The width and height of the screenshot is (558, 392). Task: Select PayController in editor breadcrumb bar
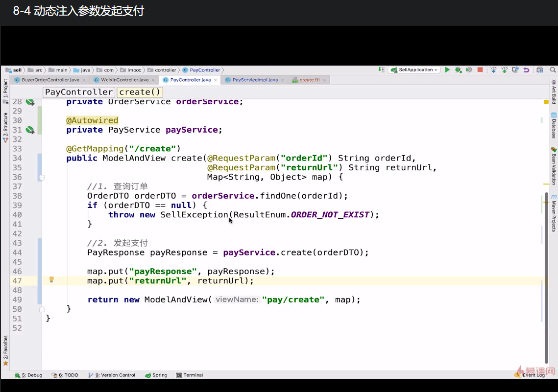79,92
